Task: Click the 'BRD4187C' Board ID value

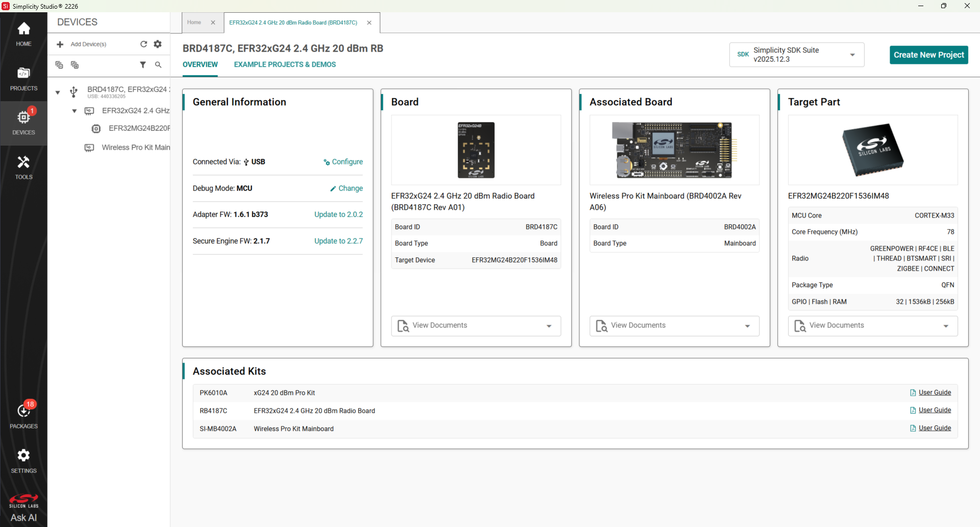Action: click(542, 227)
